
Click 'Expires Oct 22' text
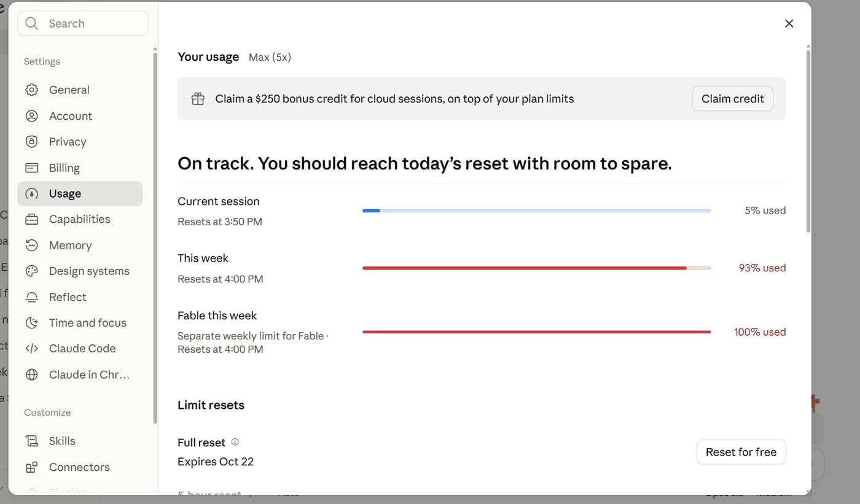pos(216,462)
